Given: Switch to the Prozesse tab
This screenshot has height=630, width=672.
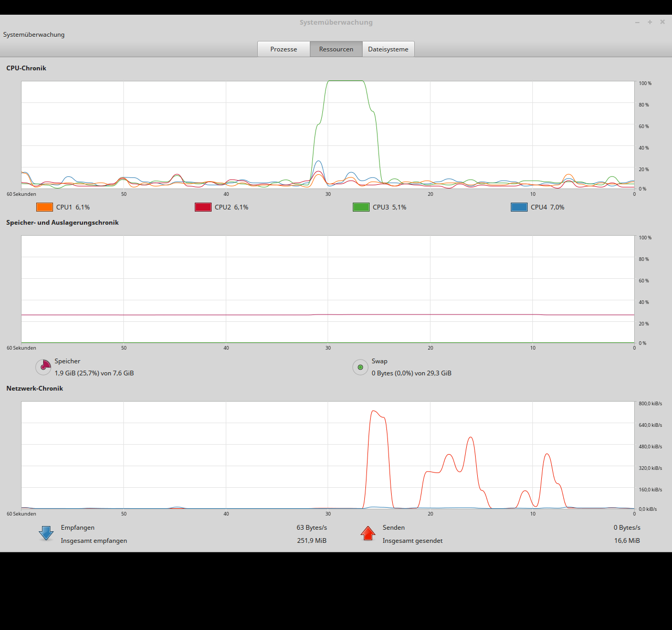Looking at the screenshot, I should coord(283,49).
